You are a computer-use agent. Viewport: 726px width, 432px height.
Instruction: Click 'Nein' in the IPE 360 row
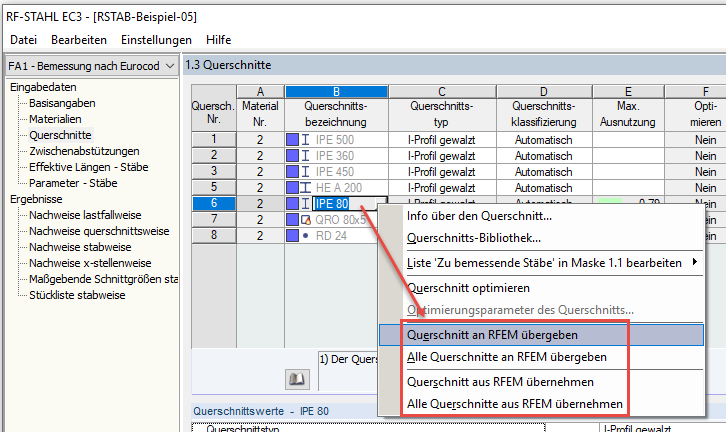[705, 156]
